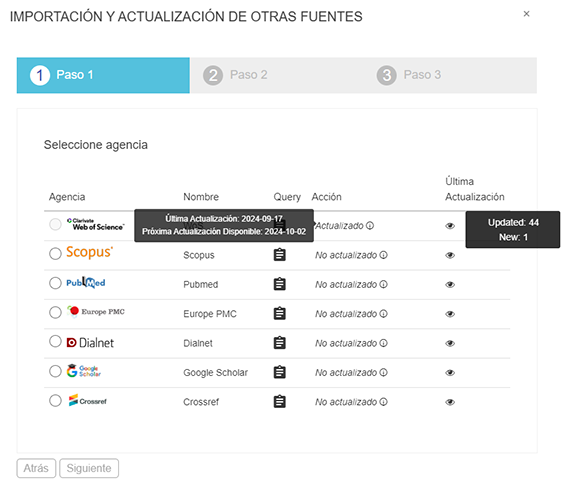The height and width of the screenshot is (494, 567).
Task: Click the Dialnet name cell
Action: [198, 343]
